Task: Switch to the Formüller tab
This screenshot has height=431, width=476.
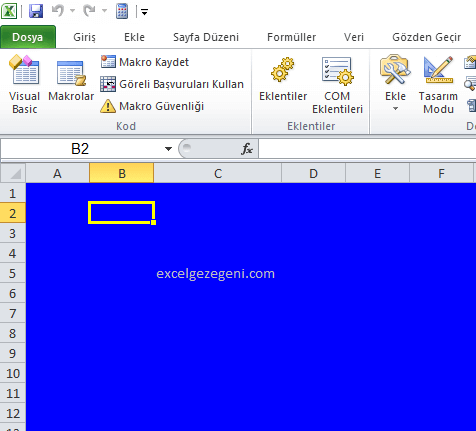Action: pyautogui.click(x=291, y=37)
